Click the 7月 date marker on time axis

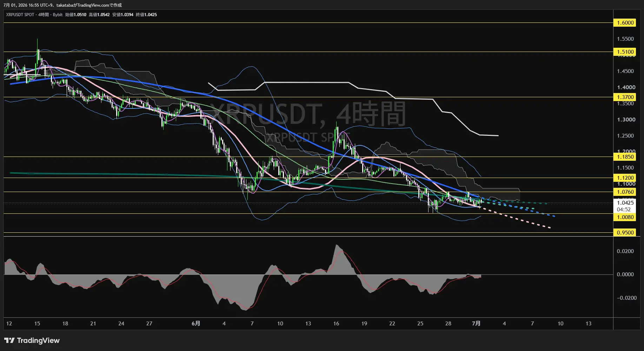[476, 324]
